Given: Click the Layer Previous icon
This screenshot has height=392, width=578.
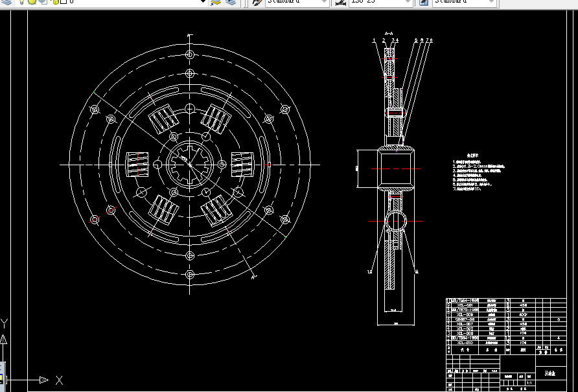Looking at the screenshot, I should pyautogui.click(x=231, y=2).
